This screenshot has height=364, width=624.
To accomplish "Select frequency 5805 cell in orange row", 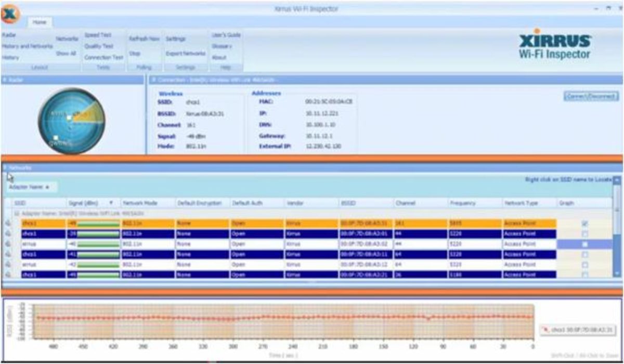I will 475,224.
